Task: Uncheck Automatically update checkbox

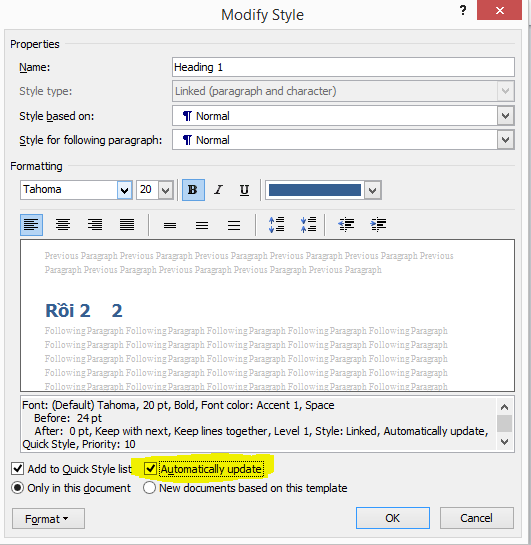Action: tap(150, 469)
